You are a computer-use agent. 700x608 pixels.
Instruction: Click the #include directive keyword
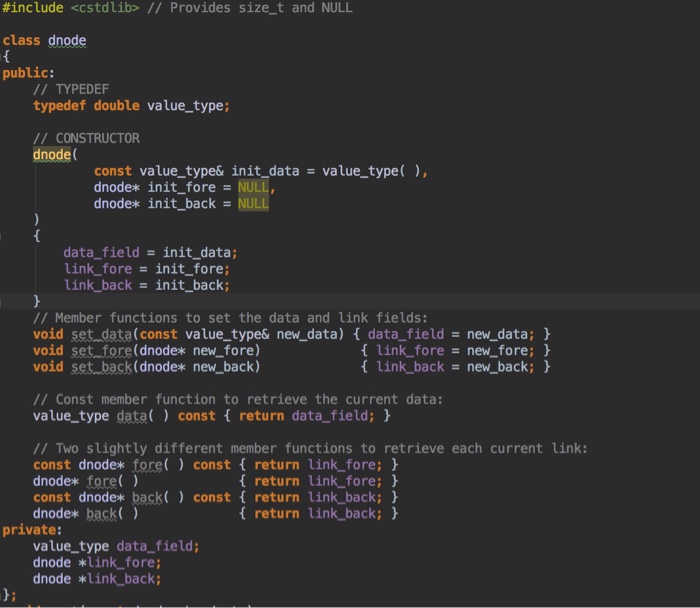pos(33,8)
